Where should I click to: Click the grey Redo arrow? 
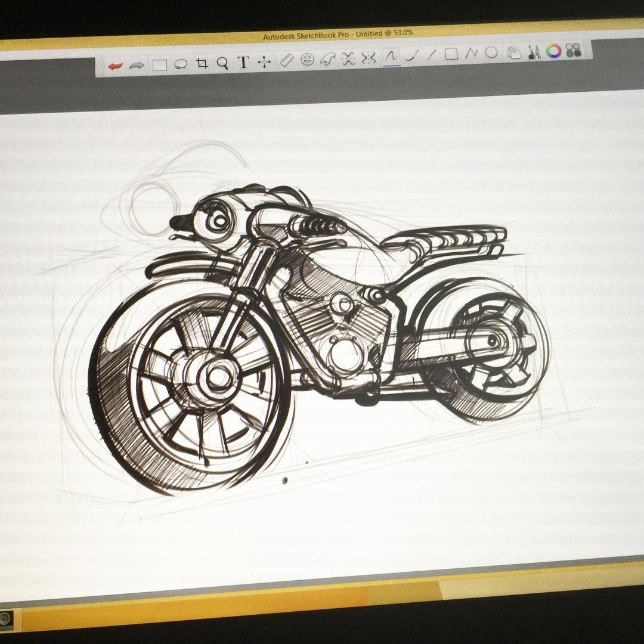pyautogui.click(x=137, y=64)
